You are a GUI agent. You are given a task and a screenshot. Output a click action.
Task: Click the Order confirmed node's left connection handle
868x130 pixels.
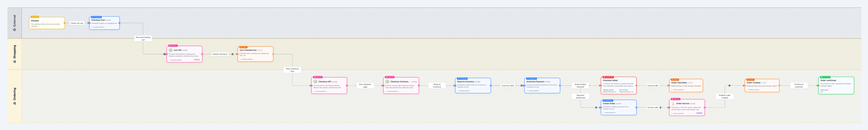pyautogui.click(x=819, y=86)
